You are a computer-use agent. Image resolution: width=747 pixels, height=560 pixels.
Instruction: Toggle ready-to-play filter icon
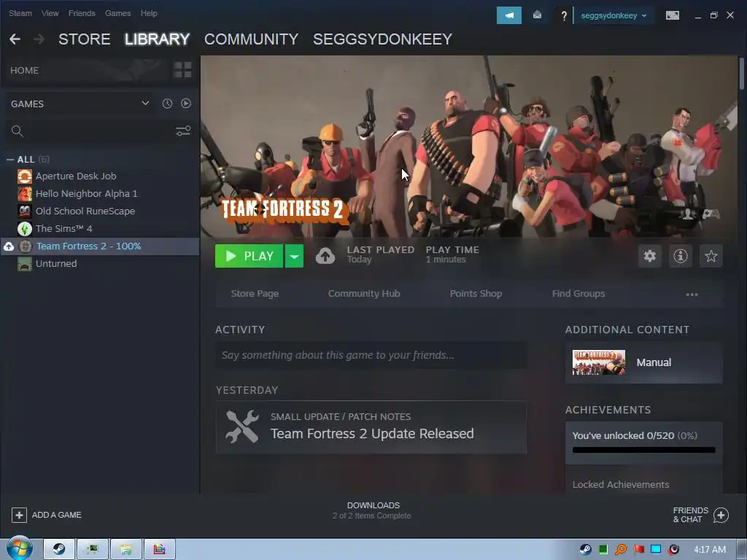coord(186,104)
